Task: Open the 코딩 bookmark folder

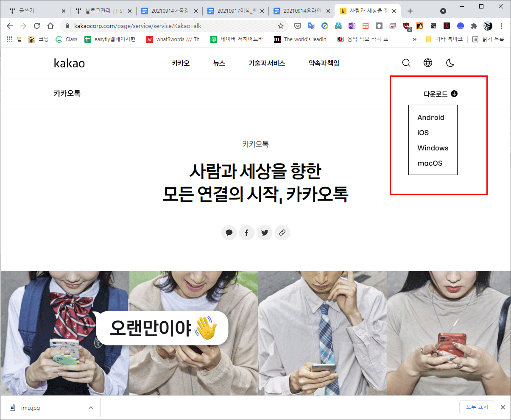Action: [x=39, y=39]
